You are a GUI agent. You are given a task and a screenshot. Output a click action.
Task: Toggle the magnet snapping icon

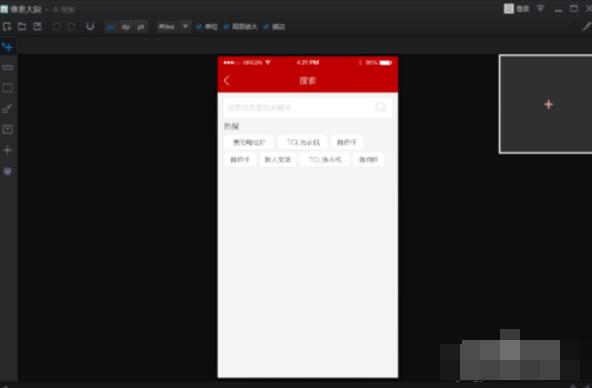click(90, 26)
